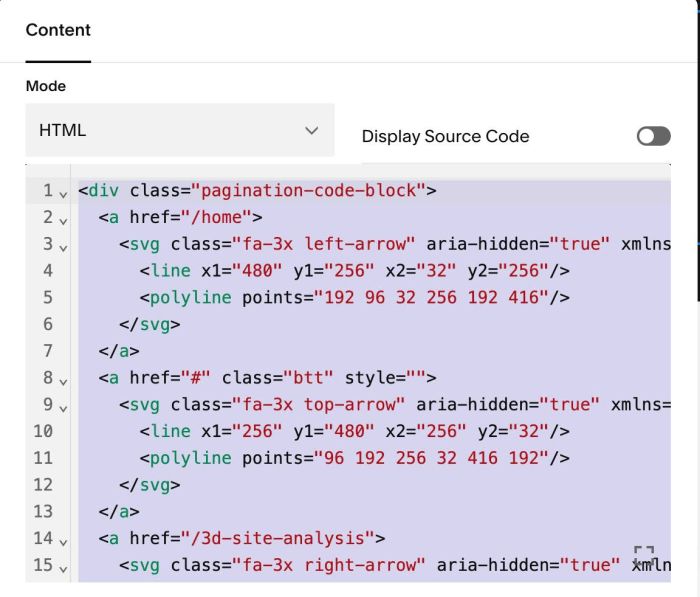Click the closing </svg> tag on line 6

pos(150,325)
